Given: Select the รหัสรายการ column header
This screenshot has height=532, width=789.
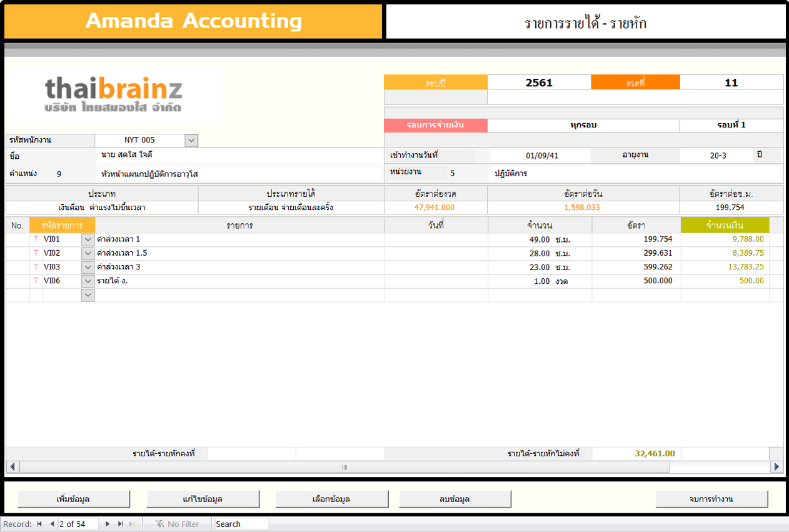Looking at the screenshot, I should coord(62,225).
